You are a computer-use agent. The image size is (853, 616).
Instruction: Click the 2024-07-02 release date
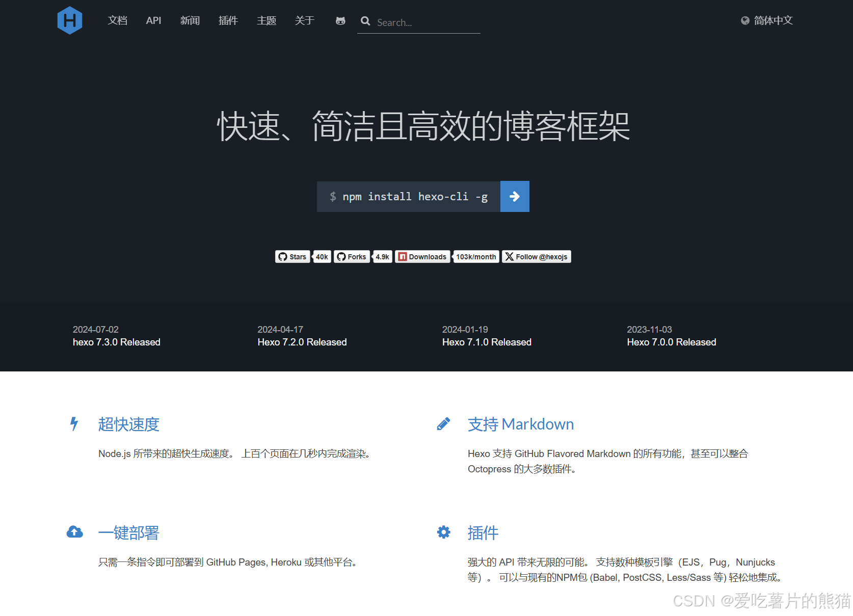pyautogui.click(x=96, y=330)
